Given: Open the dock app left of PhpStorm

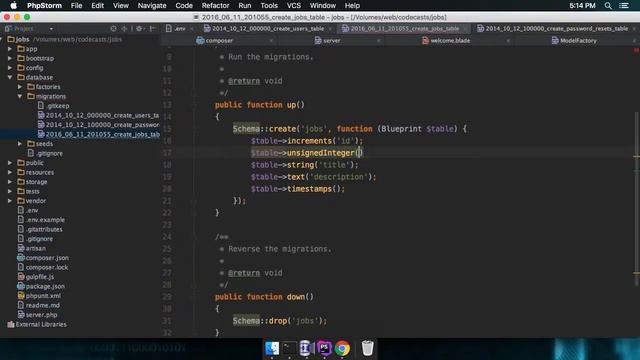Looking at the screenshot, I should [306, 348].
